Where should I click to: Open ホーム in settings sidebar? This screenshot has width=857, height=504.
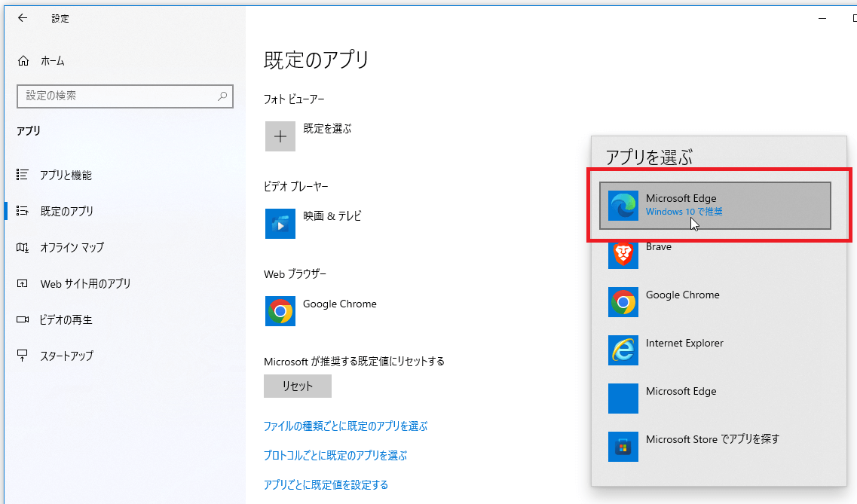tap(52, 61)
